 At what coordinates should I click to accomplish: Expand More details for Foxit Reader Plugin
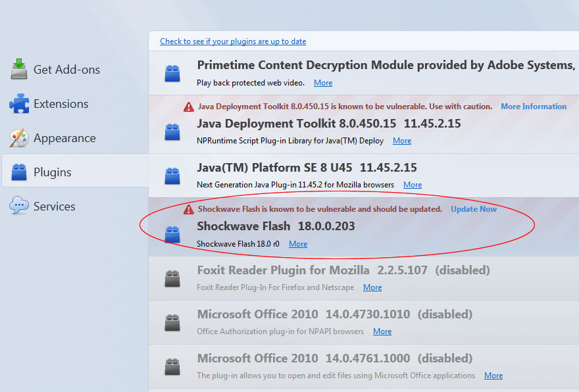coord(372,287)
